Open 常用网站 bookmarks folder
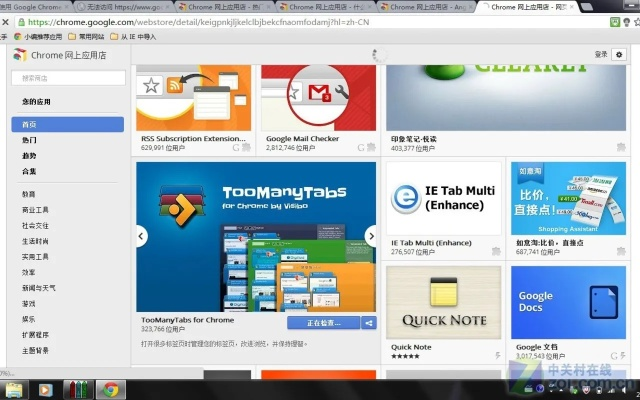 [86, 37]
